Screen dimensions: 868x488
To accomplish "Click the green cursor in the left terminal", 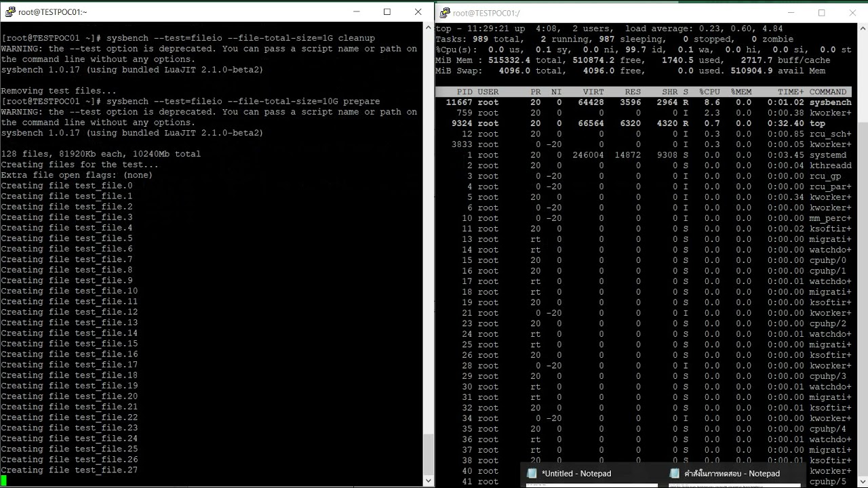I will (3, 481).
